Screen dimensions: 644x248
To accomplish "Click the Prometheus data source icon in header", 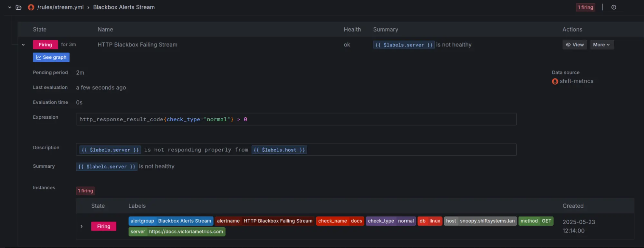I will (x=31, y=7).
